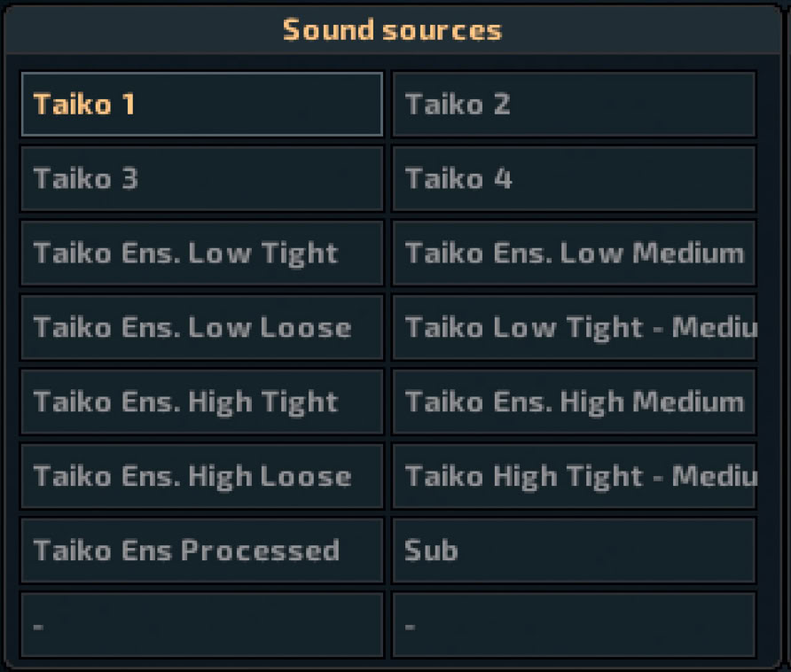Click the left empty sound source slot

pyautogui.click(x=202, y=625)
